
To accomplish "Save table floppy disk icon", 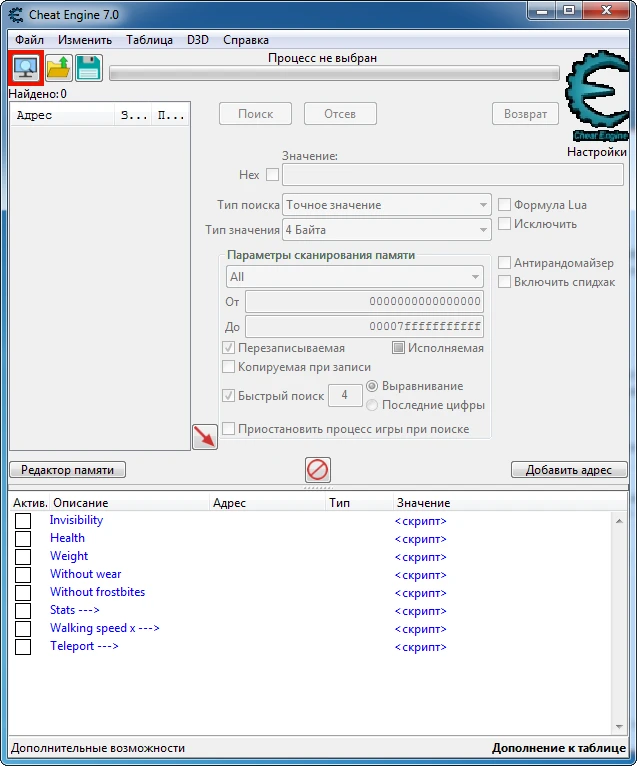I will coord(89,68).
